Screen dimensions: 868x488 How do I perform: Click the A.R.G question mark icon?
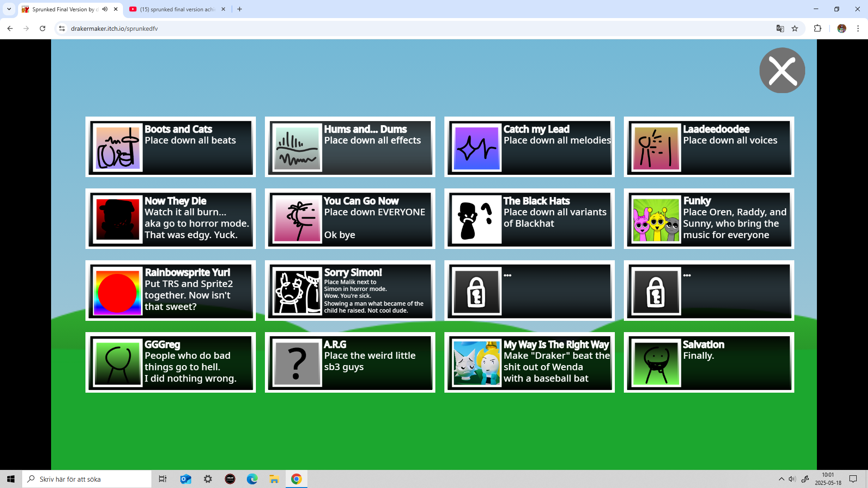coord(297,363)
